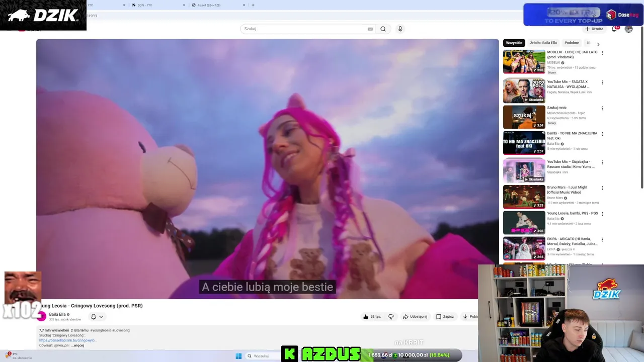Open Young Leosia, bambi, PG$ thumbnail

pos(524,222)
